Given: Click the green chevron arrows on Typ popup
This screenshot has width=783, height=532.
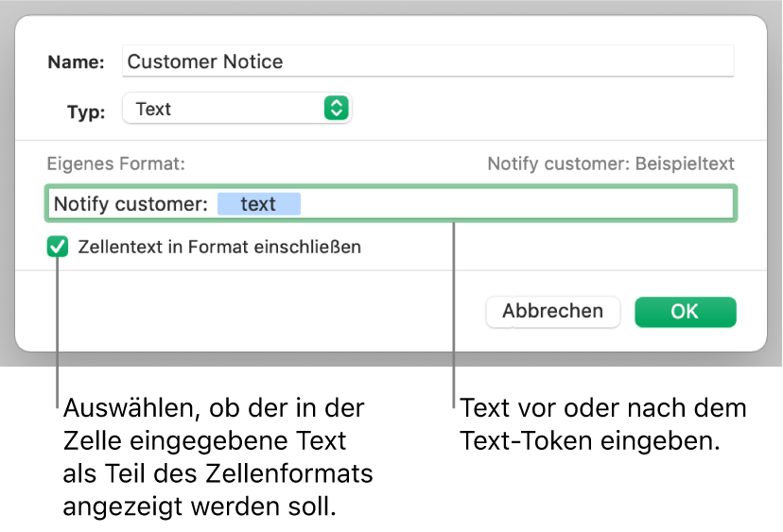Looking at the screenshot, I should (336, 109).
